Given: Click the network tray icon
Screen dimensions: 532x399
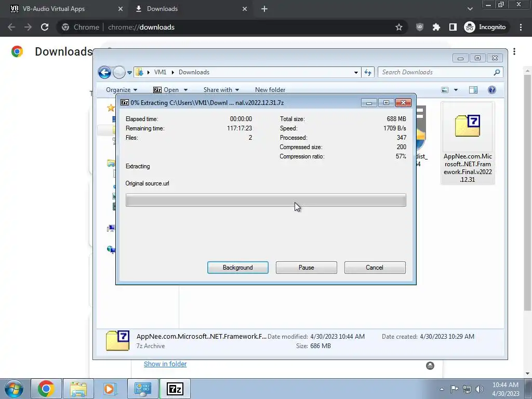Looking at the screenshot, I should click(x=467, y=389).
